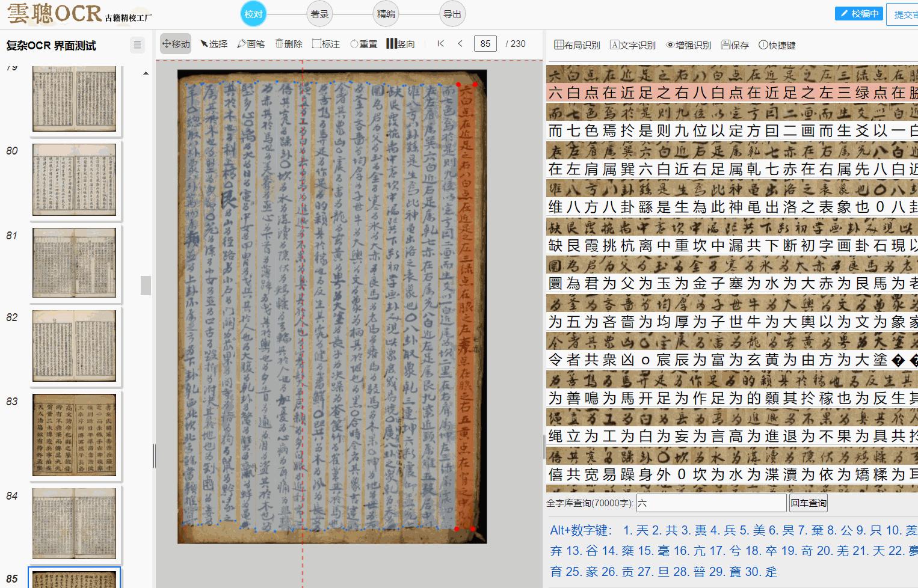Image resolution: width=918 pixels, height=588 pixels.
Task: Select the text line starting 而七色焉
Action: pos(732,130)
